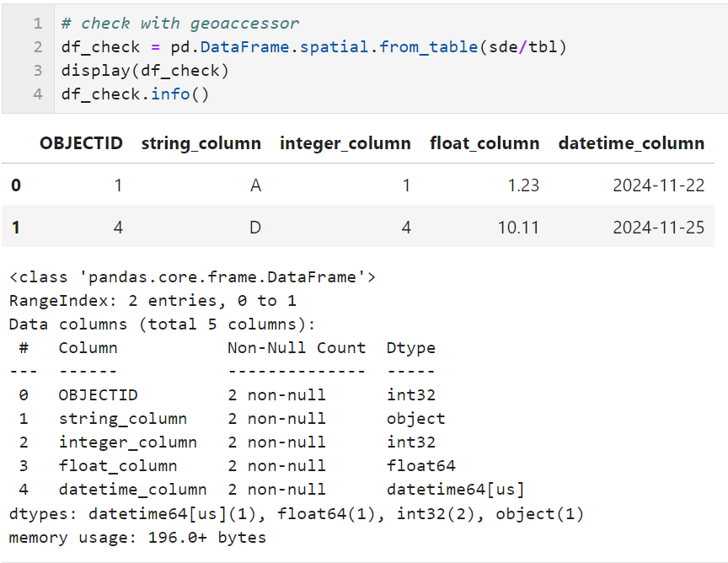The height and width of the screenshot is (563, 728).
Task: Select the df_check variable on line 2
Action: pos(88,46)
